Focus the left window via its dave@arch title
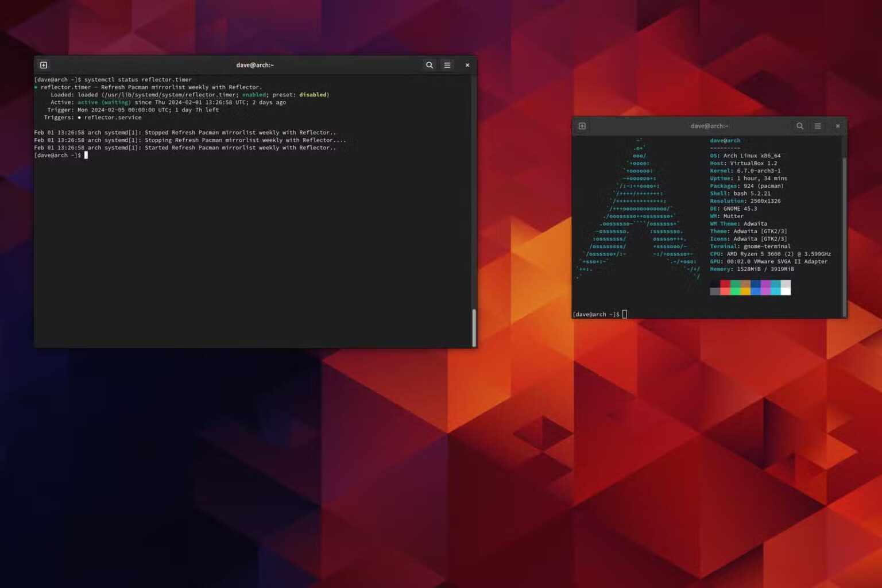This screenshot has height=588, width=882. (x=255, y=64)
